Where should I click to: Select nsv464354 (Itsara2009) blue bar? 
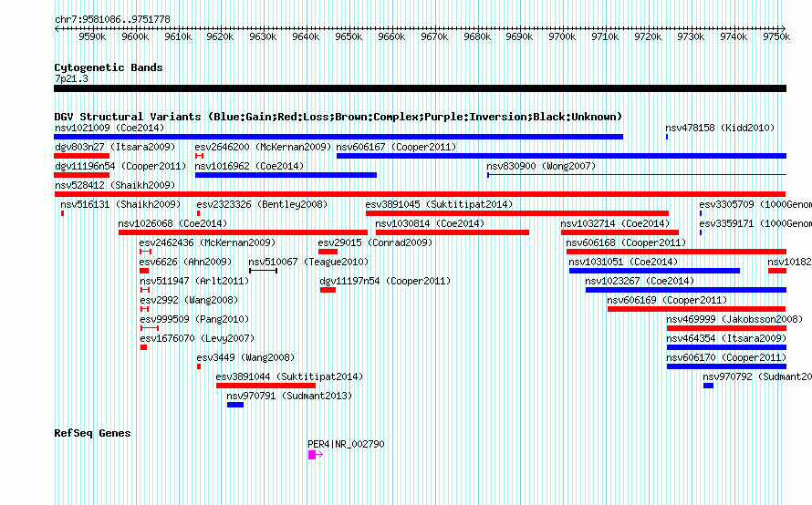point(726,347)
